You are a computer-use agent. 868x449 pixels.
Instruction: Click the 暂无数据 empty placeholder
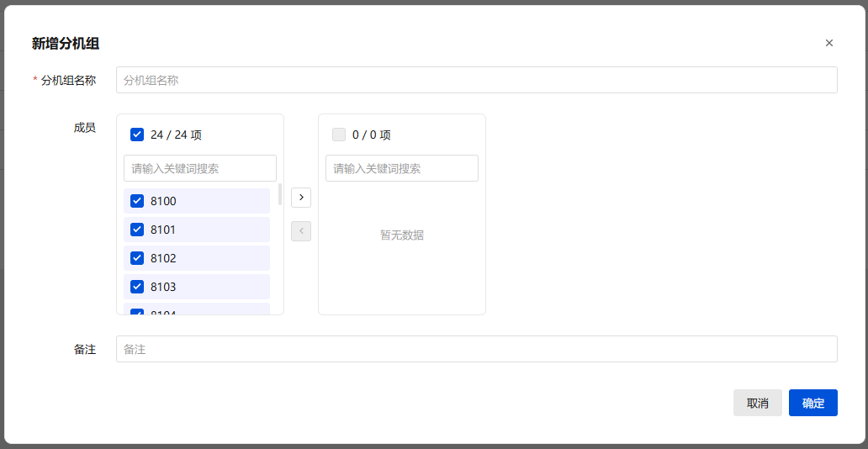402,235
